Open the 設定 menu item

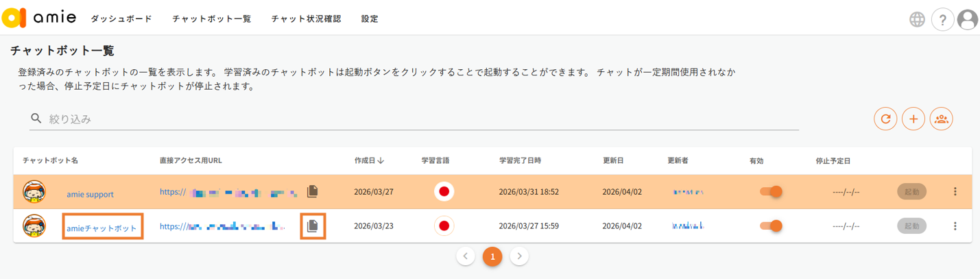click(x=370, y=19)
